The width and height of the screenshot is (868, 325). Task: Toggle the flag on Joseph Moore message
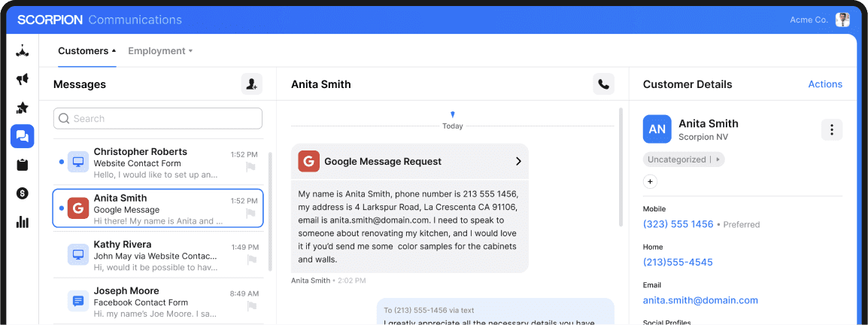tap(251, 305)
